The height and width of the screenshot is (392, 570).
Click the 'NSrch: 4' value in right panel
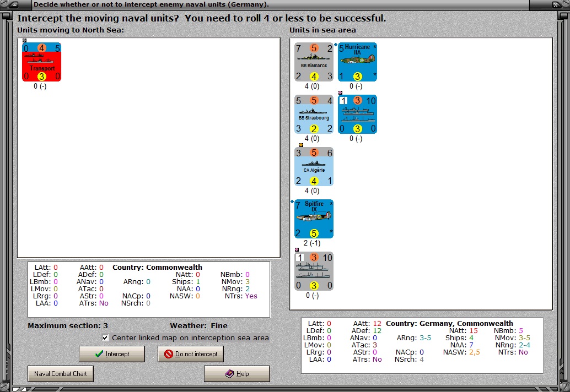[x=409, y=360]
